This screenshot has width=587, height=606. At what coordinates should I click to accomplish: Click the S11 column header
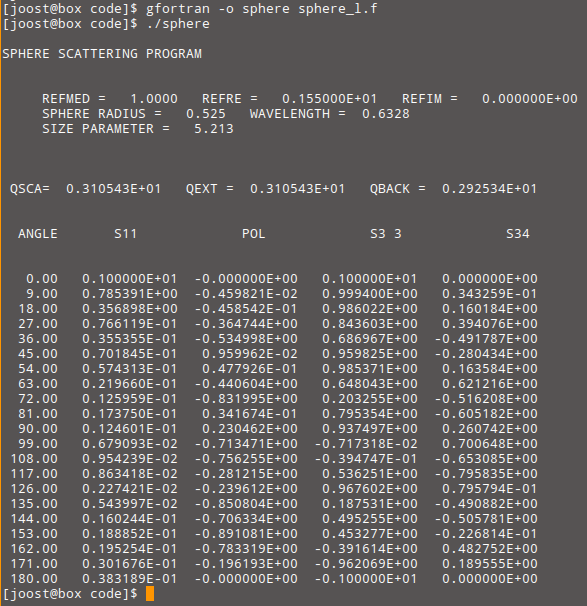pos(126,234)
